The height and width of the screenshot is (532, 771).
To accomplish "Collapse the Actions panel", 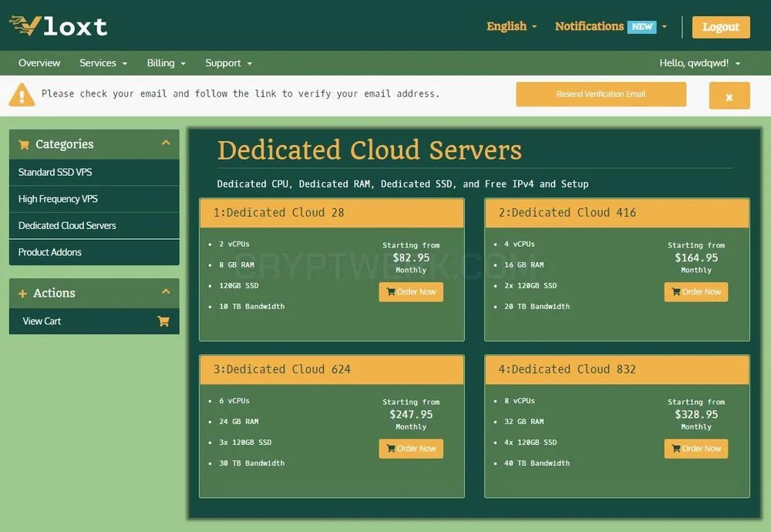I will pyautogui.click(x=166, y=291).
